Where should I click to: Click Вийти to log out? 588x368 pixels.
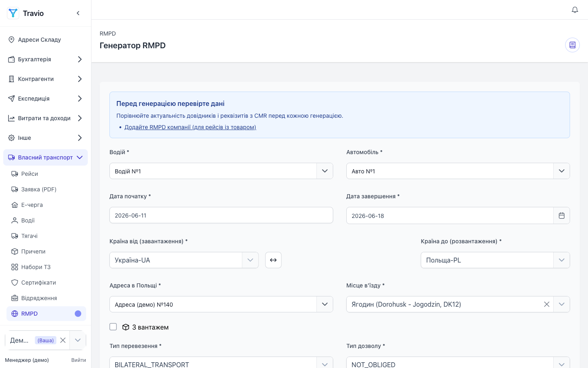78,360
